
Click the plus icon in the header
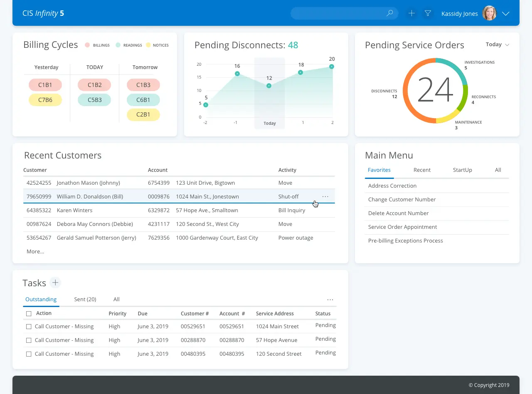tap(411, 13)
